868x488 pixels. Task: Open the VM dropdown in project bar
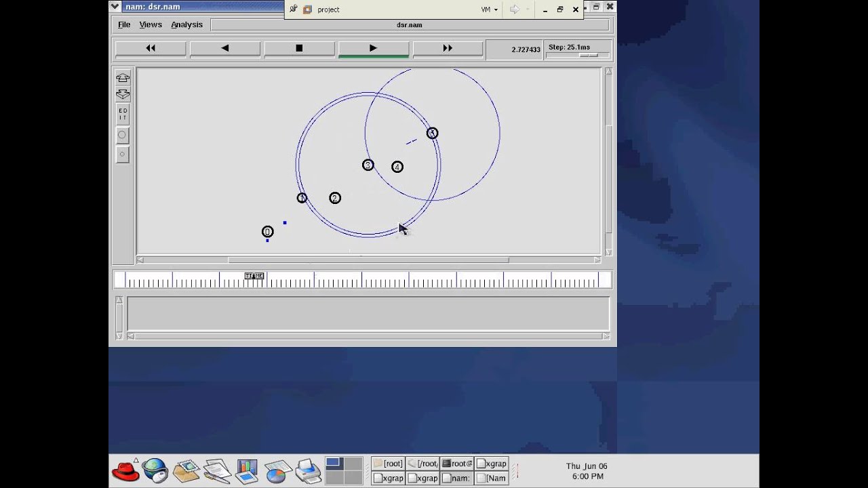(490, 9)
